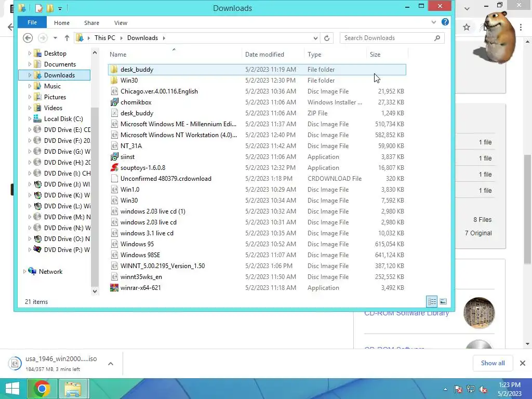
Task: Bookmark page with Chrome star icon
Action: [467, 27]
